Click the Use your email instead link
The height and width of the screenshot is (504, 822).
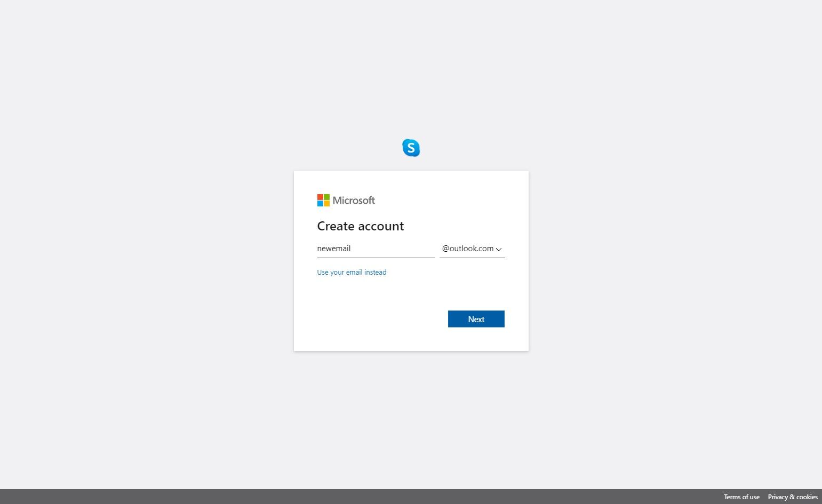click(x=352, y=273)
